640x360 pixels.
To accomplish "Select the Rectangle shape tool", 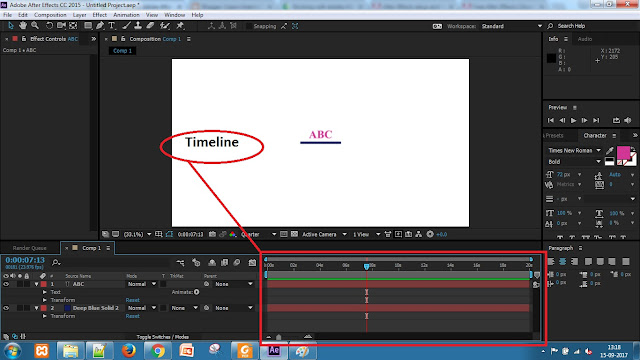I will point(88,26).
